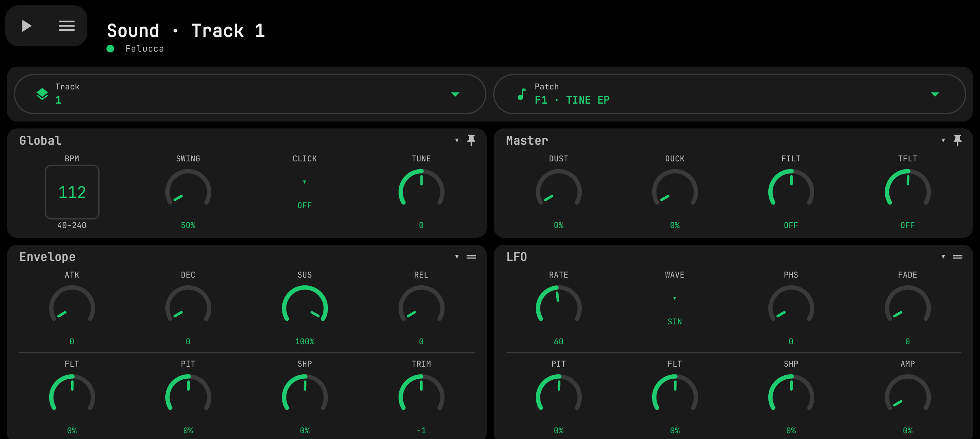Click the LFO panel title
Viewport: 980px width, 439px height.
tap(516, 257)
